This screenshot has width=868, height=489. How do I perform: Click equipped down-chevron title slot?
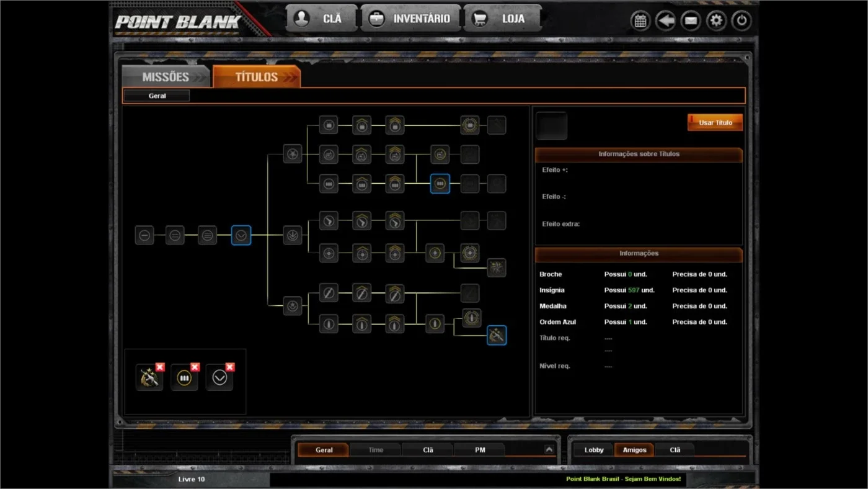point(219,378)
